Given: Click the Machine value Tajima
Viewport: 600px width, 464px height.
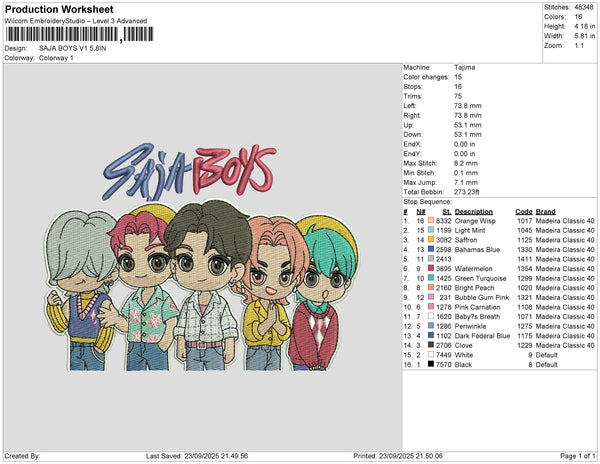Looking at the screenshot, I should [x=465, y=67].
